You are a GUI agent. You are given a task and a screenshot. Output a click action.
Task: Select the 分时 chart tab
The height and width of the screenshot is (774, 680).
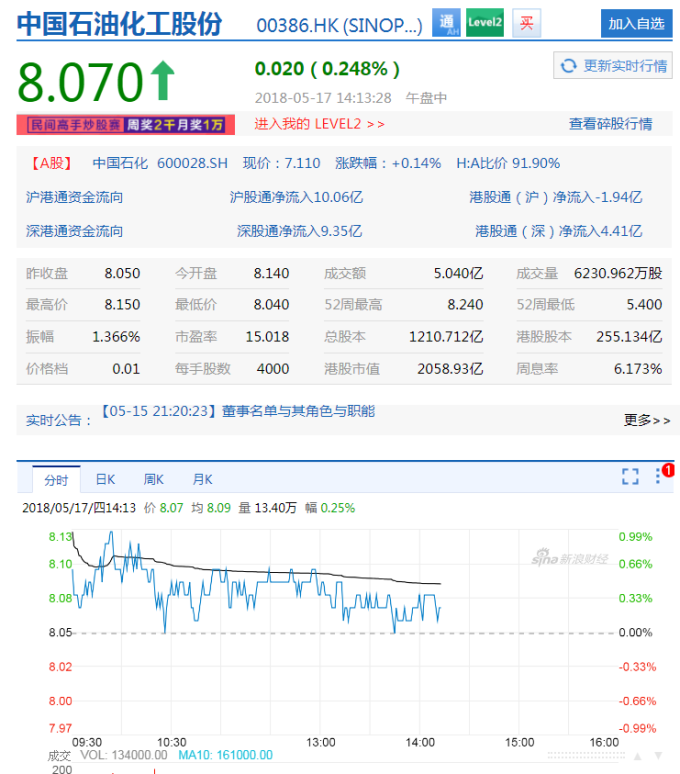click(x=56, y=479)
